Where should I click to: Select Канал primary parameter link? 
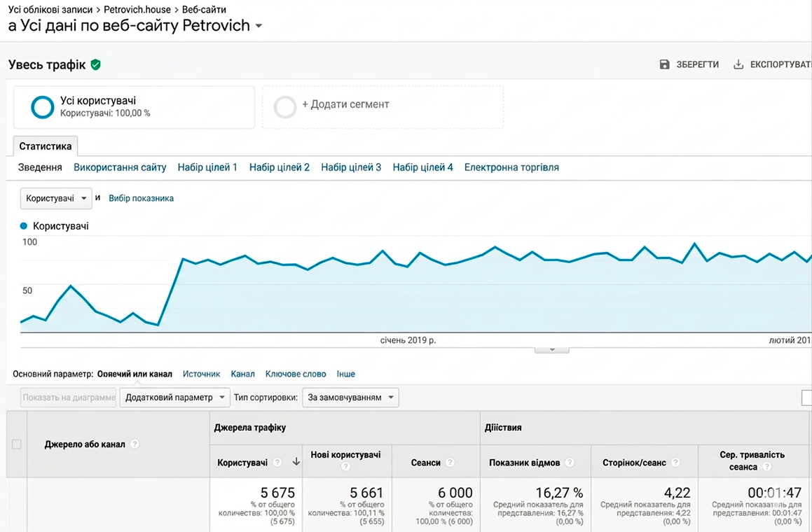point(243,374)
